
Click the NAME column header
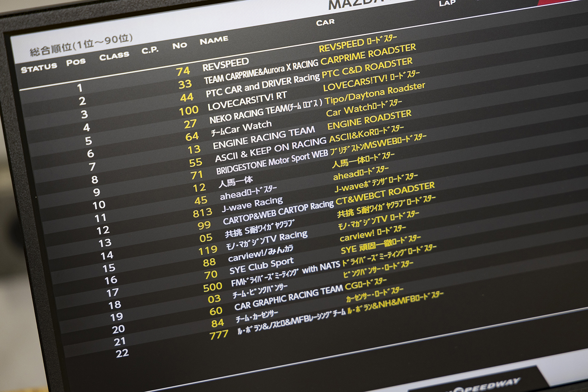pyautogui.click(x=214, y=40)
